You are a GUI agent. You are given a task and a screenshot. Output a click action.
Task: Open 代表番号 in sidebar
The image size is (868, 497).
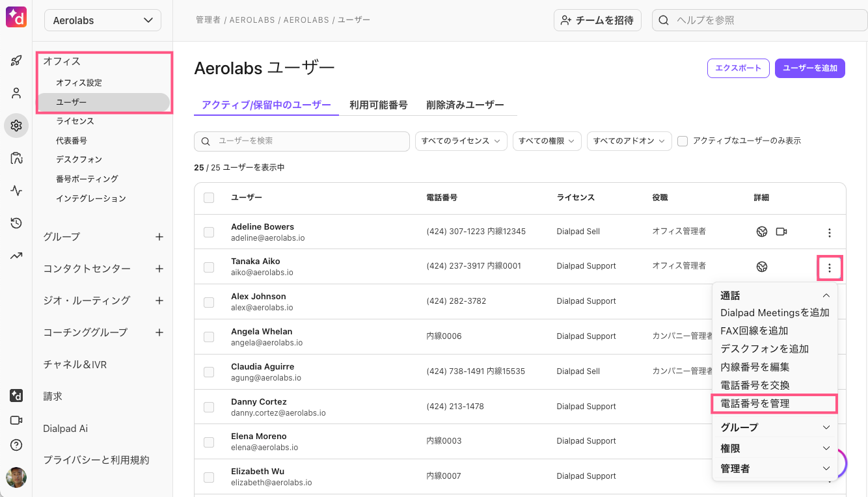(72, 140)
